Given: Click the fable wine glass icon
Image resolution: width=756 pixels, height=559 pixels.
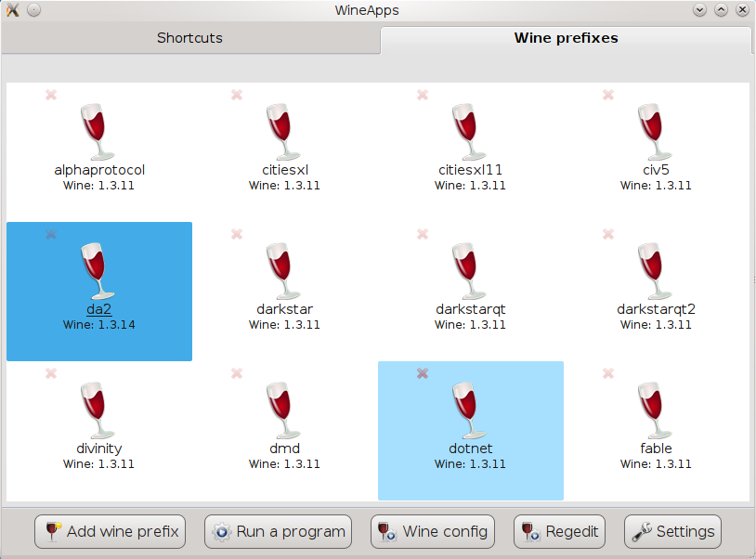Looking at the screenshot, I should pyautogui.click(x=656, y=409).
